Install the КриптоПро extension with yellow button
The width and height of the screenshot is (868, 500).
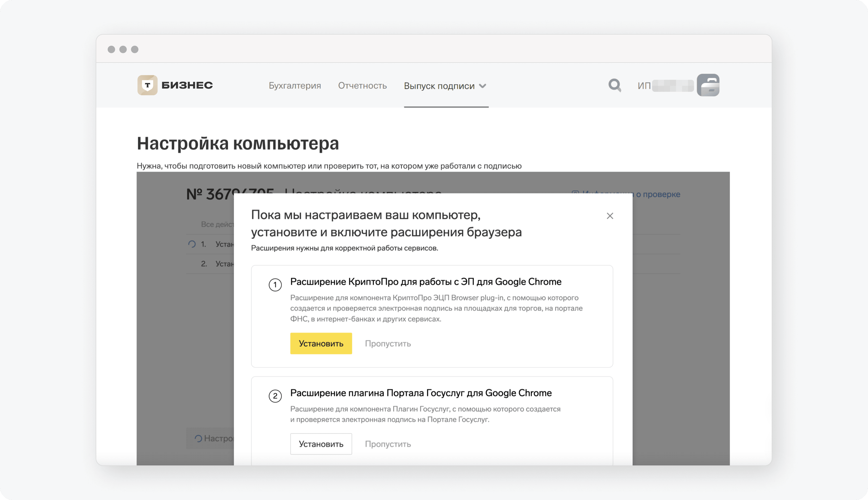(321, 343)
